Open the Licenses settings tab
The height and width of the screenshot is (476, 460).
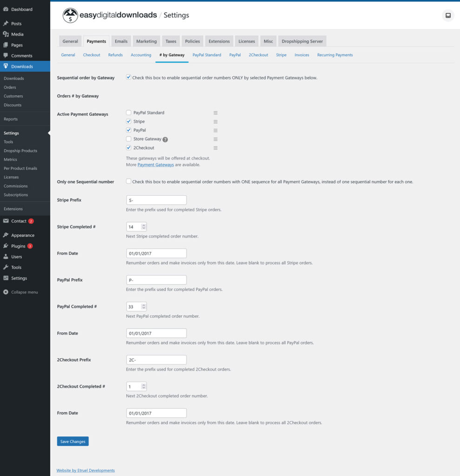click(x=247, y=41)
